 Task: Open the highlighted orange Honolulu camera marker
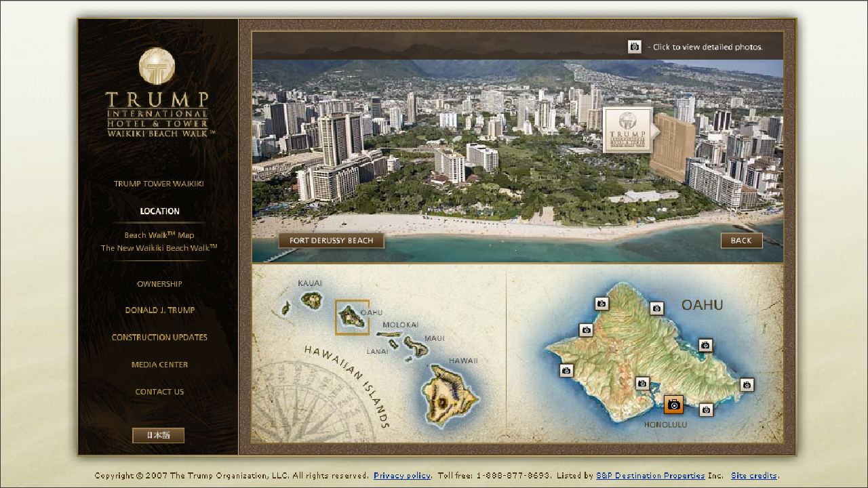pyautogui.click(x=673, y=405)
